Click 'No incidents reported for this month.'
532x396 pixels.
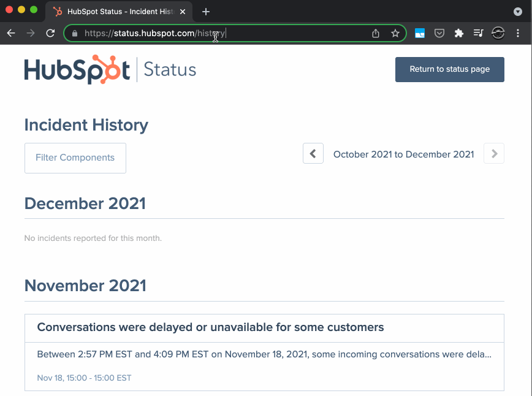[x=93, y=238]
